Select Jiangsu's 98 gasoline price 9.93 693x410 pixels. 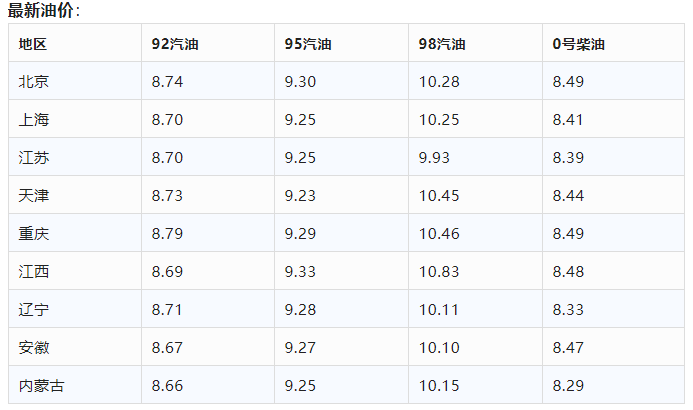(435, 158)
